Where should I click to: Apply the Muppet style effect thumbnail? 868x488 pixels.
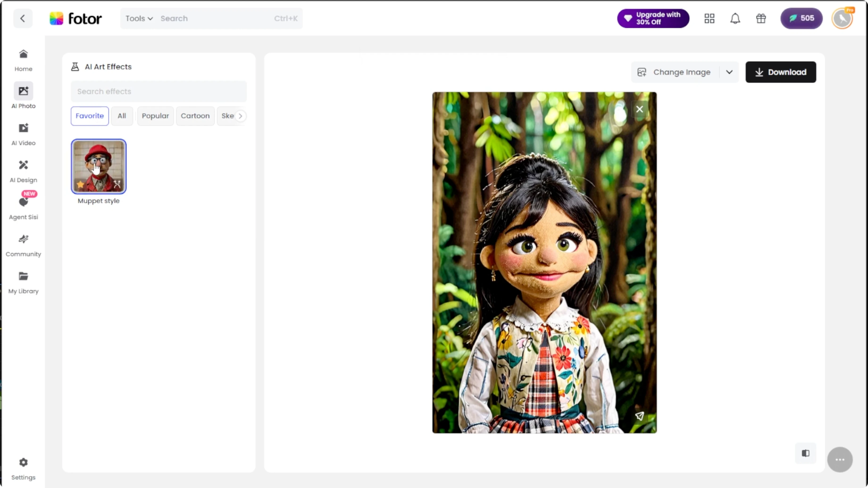click(x=98, y=166)
